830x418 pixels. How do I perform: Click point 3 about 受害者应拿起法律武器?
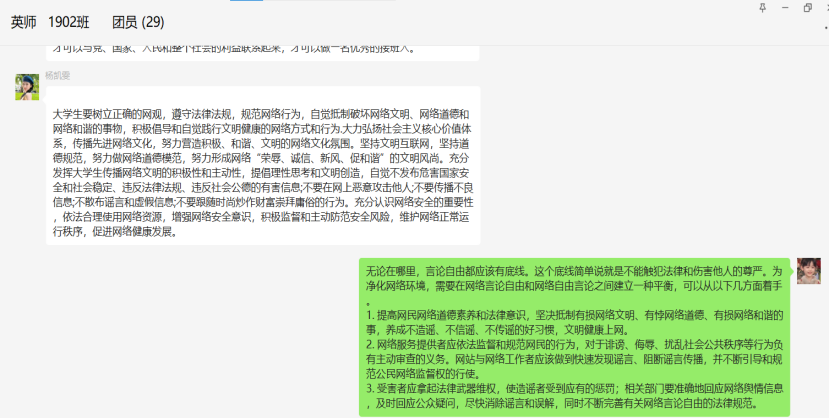coord(566,392)
